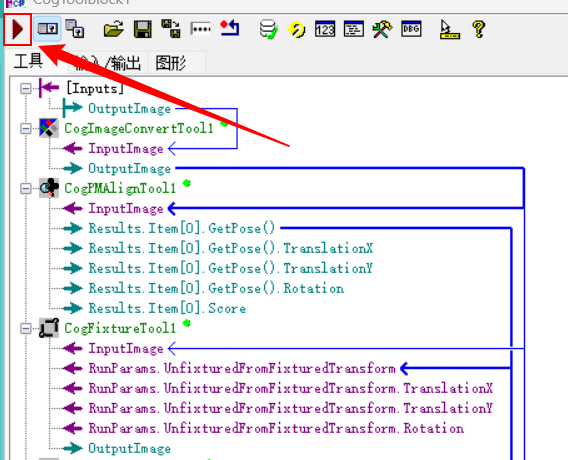This screenshot has width=568, height=460.
Task: Select Results.Item[0].GetPose().TranslationY terminal
Action: 231,268
